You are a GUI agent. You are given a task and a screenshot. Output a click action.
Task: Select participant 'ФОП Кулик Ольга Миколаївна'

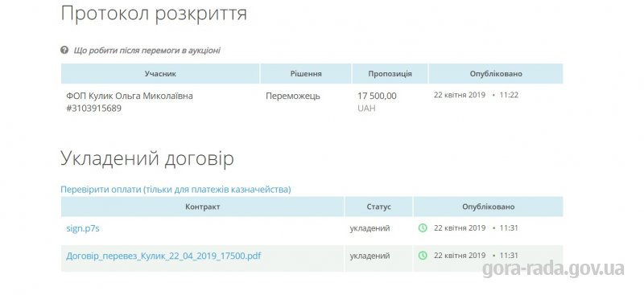(x=130, y=96)
